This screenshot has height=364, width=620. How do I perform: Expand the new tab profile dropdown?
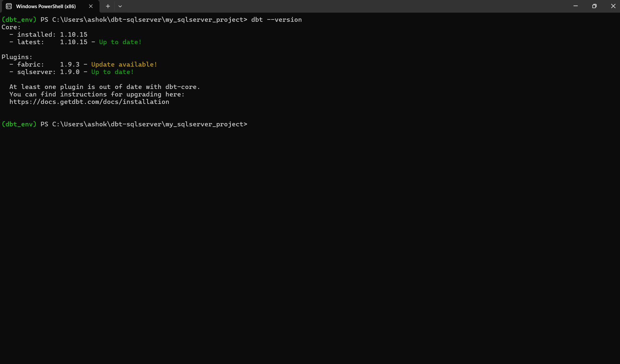point(120,6)
